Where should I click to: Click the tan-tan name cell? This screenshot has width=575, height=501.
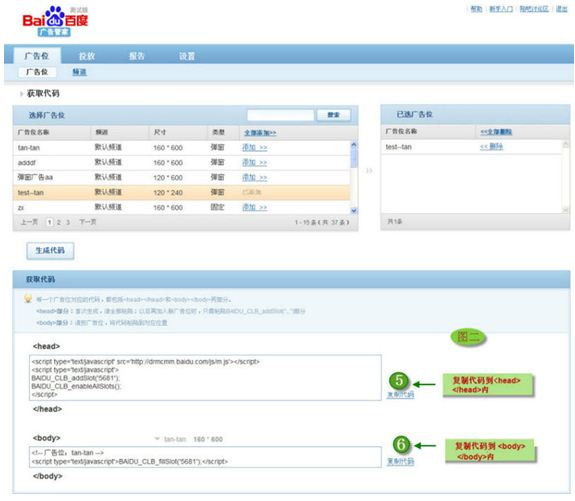pos(29,148)
